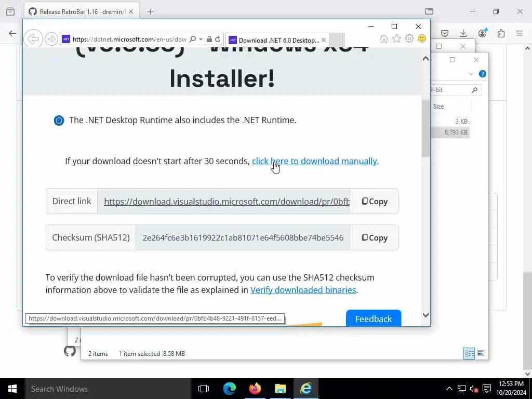
Task: Click the Size column header in File Explorer
Action: click(x=438, y=107)
